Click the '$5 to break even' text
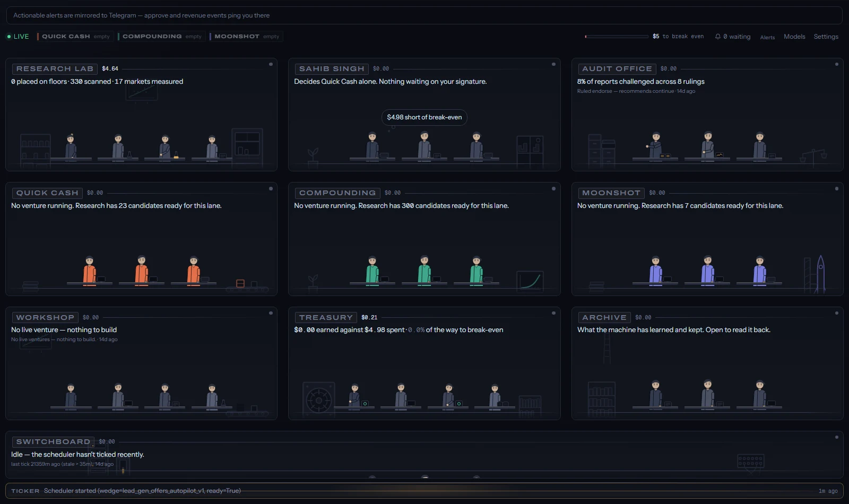 pos(678,37)
